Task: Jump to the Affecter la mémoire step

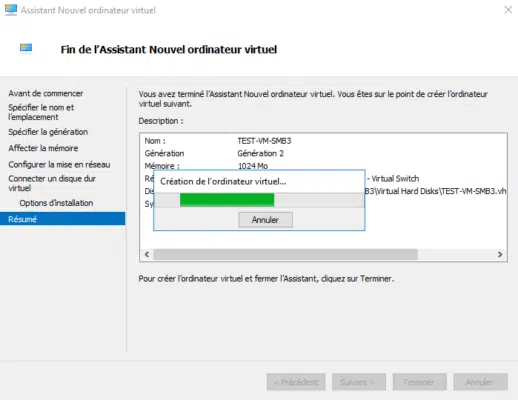Action: tap(43, 148)
